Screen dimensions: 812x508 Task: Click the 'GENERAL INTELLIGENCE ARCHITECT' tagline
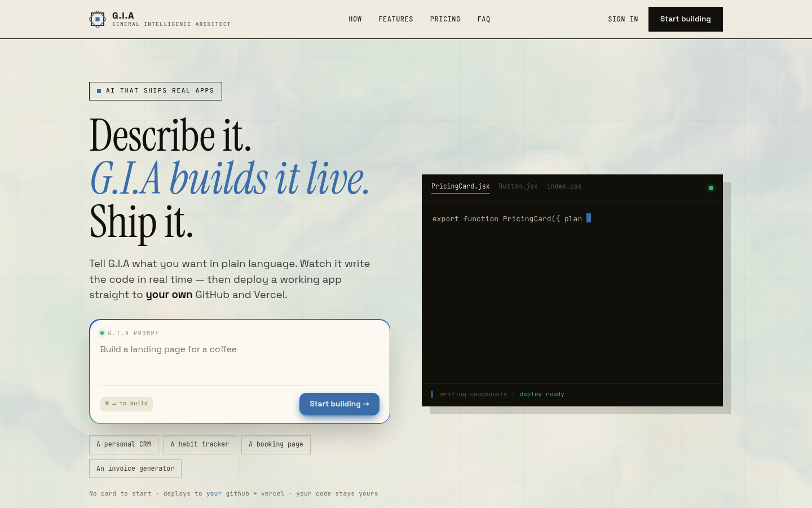(x=171, y=24)
